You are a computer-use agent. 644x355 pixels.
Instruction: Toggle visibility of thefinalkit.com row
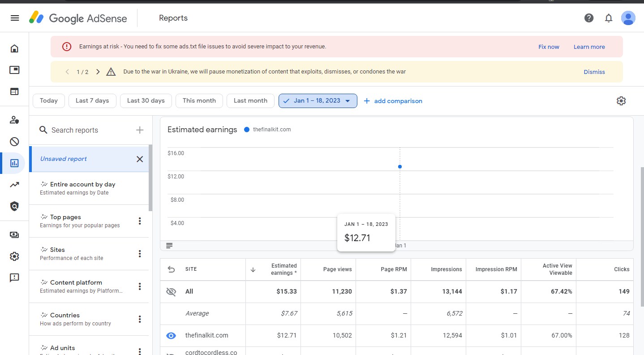(x=171, y=335)
